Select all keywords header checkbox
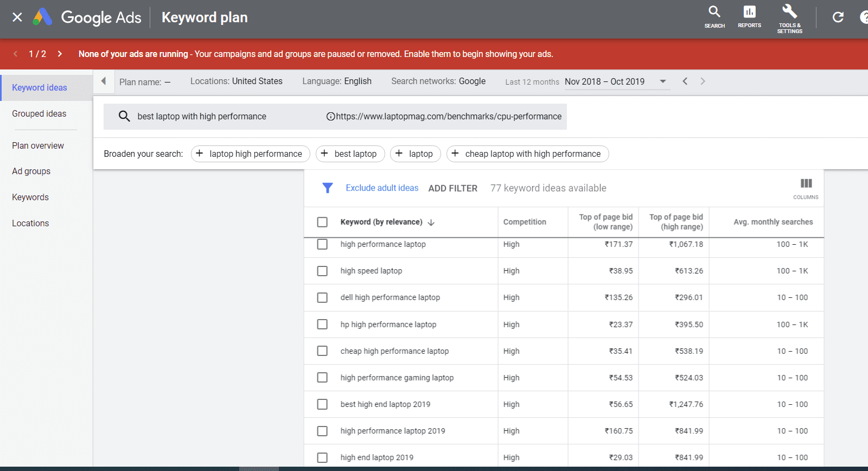 tap(322, 222)
